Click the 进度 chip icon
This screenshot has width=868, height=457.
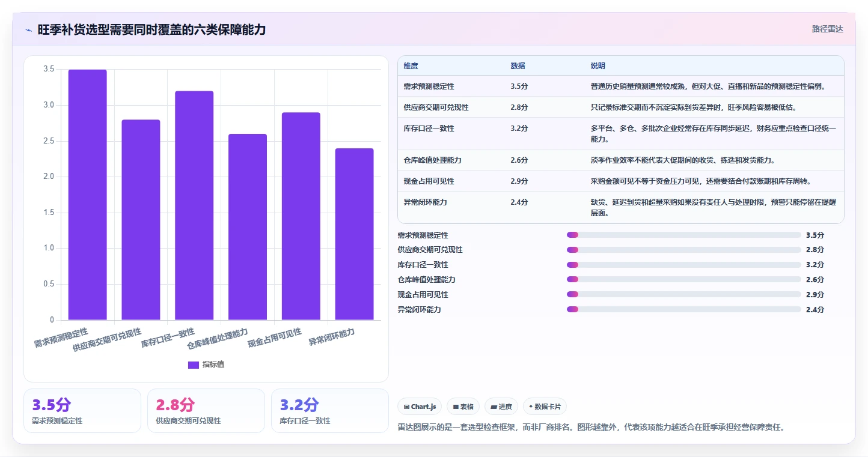[x=494, y=407]
